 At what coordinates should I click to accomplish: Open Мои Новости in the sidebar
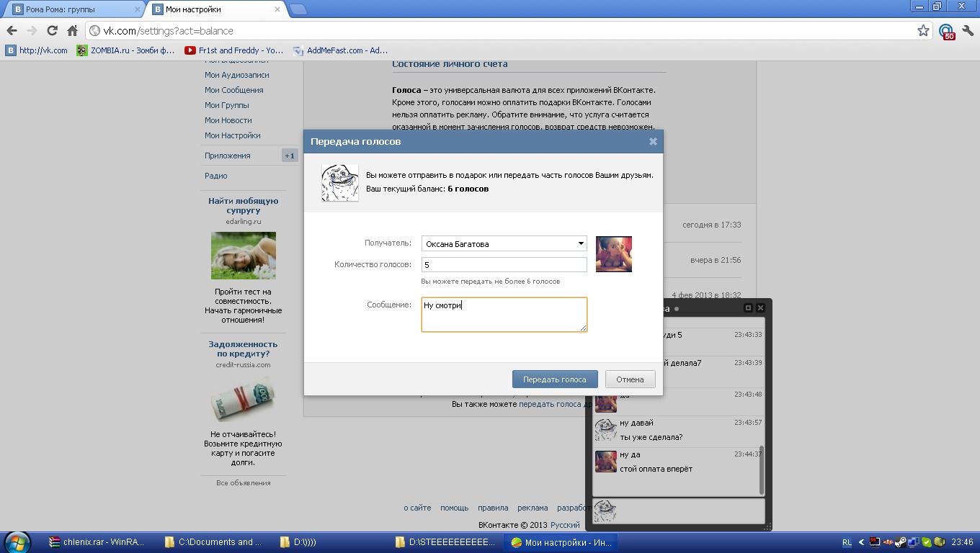228,120
